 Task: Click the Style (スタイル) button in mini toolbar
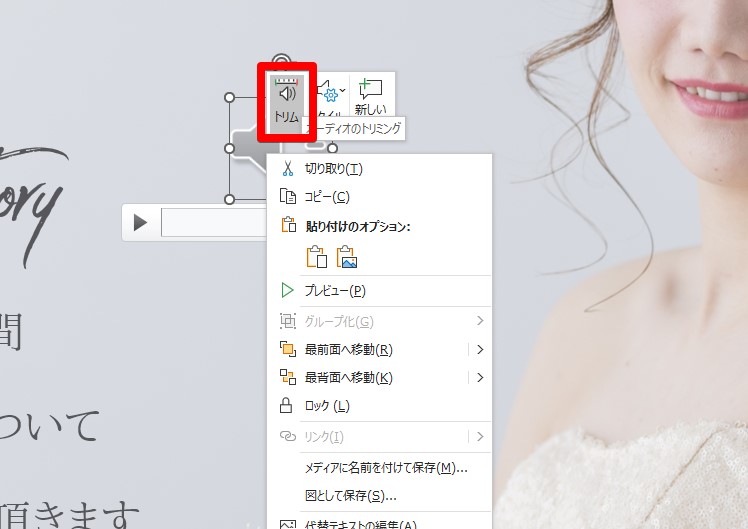331,102
